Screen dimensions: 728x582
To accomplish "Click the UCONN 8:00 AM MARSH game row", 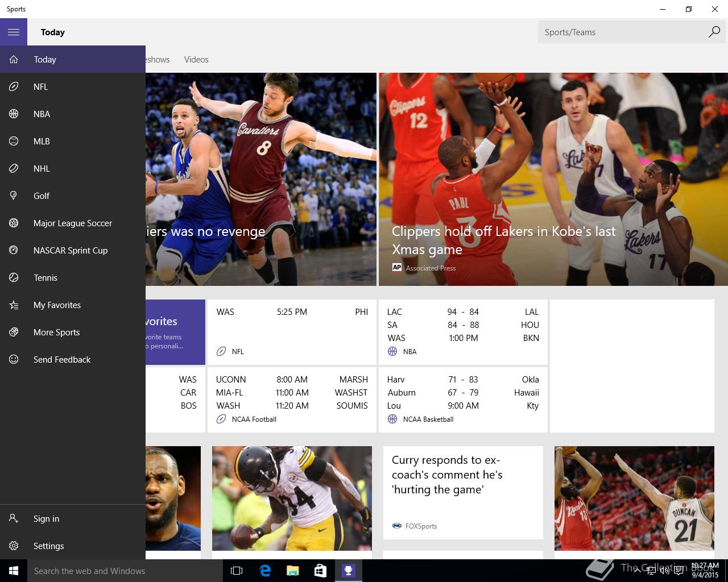I will 292,380.
